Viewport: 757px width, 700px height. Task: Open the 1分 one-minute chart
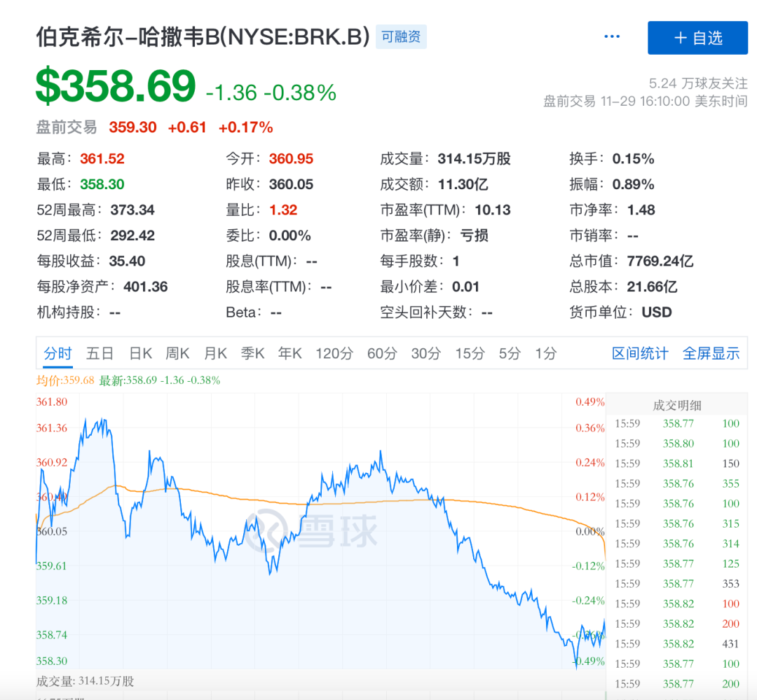(x=545, y=354)
